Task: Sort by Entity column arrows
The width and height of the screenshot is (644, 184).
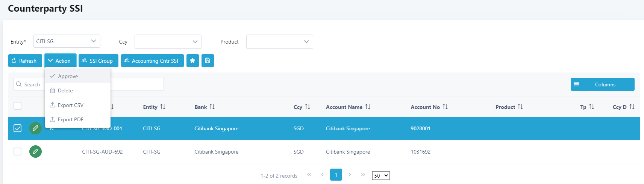Action: (x=163, y=107)
